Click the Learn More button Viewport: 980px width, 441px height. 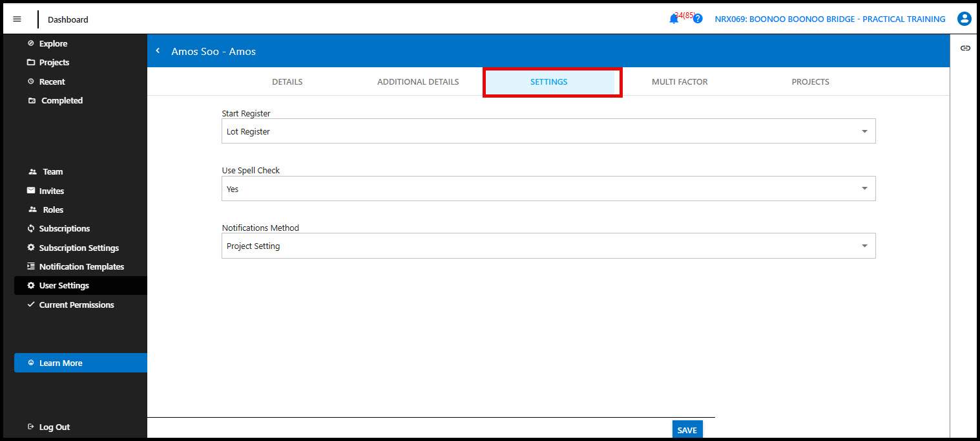[x=61, y=363]
